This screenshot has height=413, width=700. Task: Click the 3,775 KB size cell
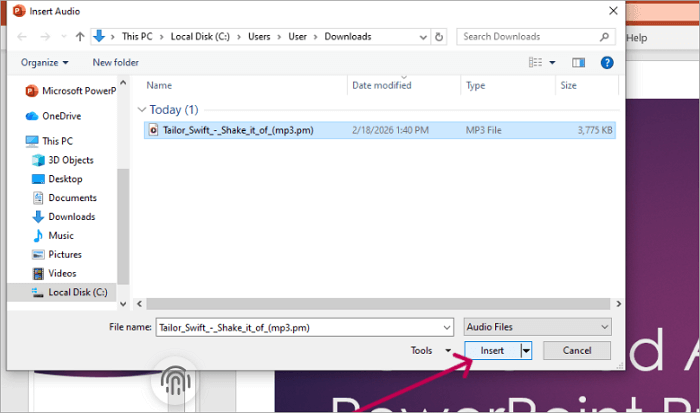(595, 130)
